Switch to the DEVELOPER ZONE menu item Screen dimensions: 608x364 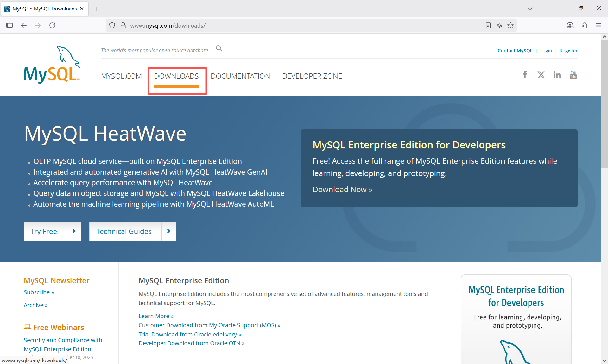312,76
